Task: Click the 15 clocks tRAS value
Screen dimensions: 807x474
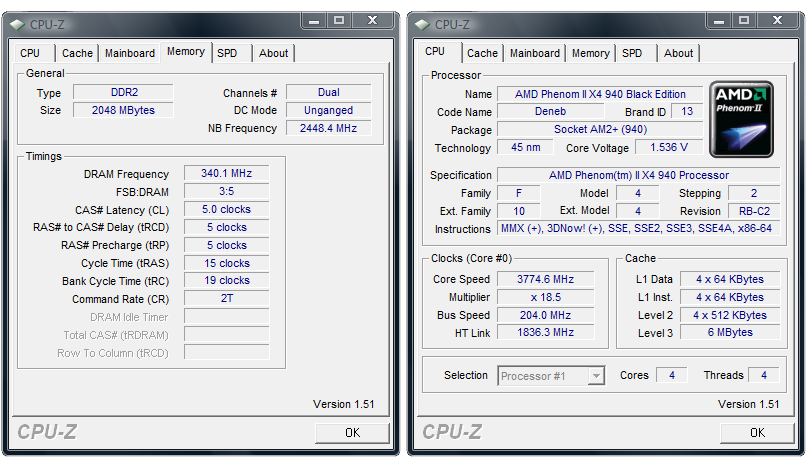Action: (226, 263)
